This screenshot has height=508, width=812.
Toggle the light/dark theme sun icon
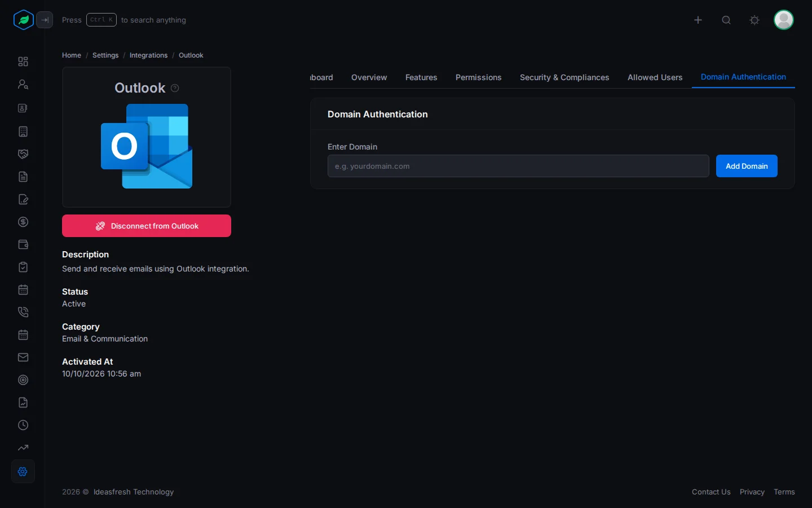click(x=754, y=20)
